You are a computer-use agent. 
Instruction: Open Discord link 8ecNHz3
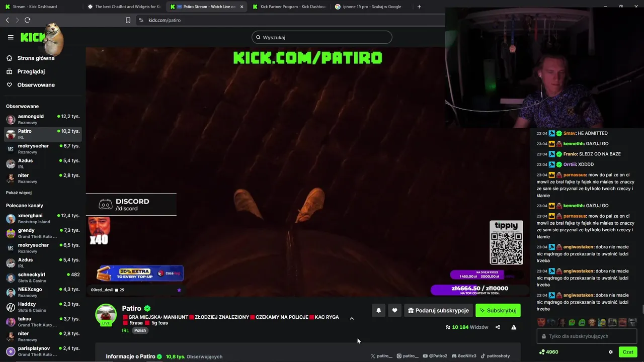point(463,356)
